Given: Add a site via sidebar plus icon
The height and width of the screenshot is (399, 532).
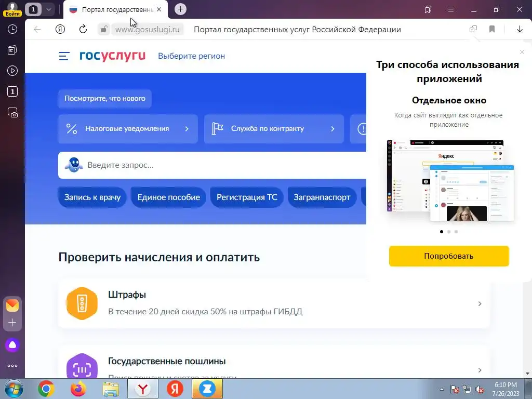Looking at the screenshot, I should pos(12,322).
